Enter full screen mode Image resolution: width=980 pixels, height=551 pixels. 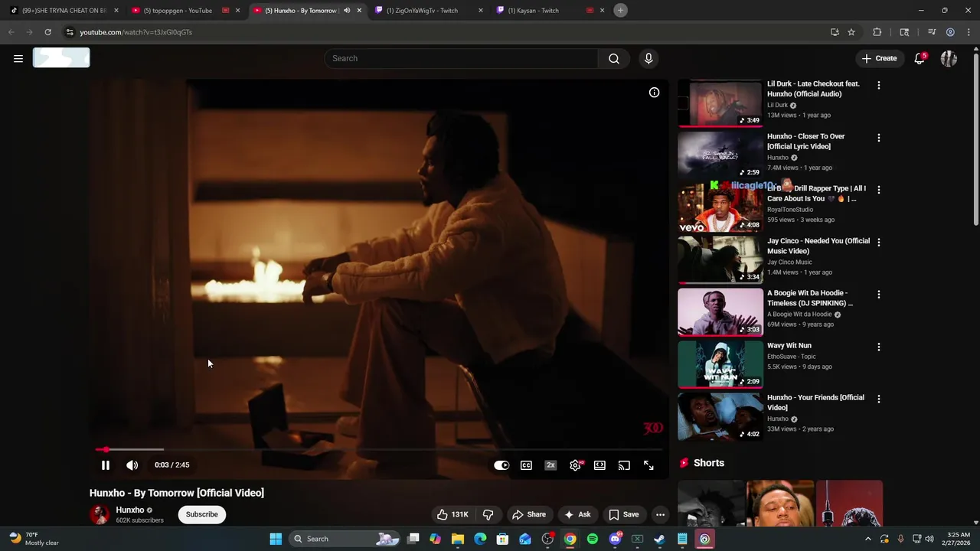648,465
